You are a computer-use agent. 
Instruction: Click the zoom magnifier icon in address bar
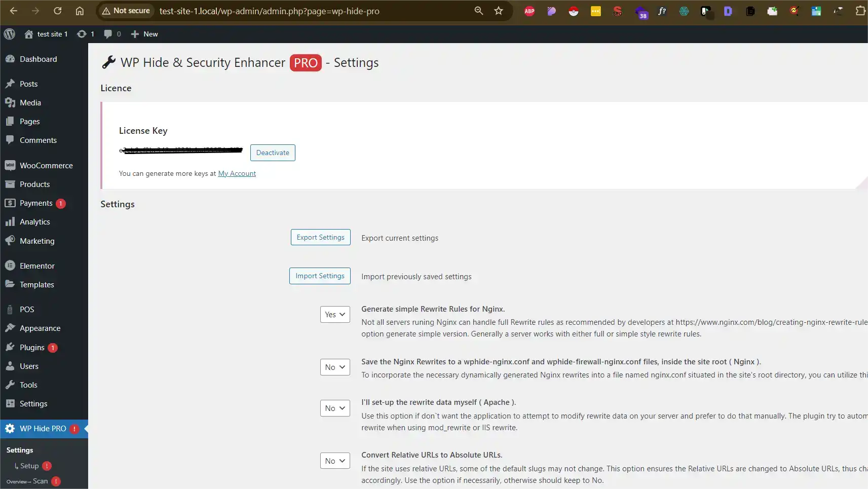pyautogui.click(x=478, y=11)
